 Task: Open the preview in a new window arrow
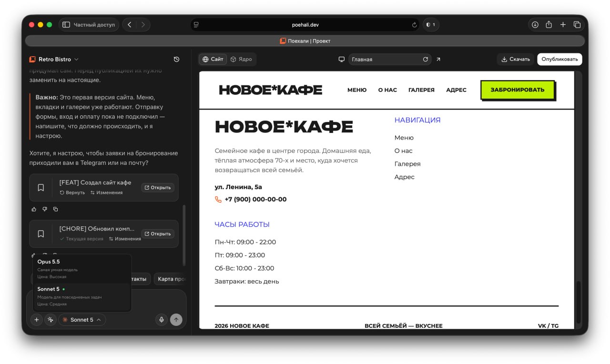438,60
